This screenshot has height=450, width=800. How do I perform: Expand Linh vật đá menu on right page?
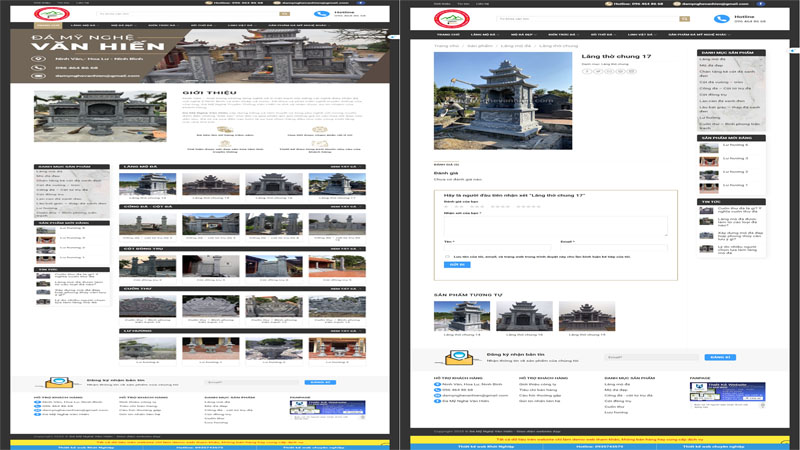click(641, 35)
